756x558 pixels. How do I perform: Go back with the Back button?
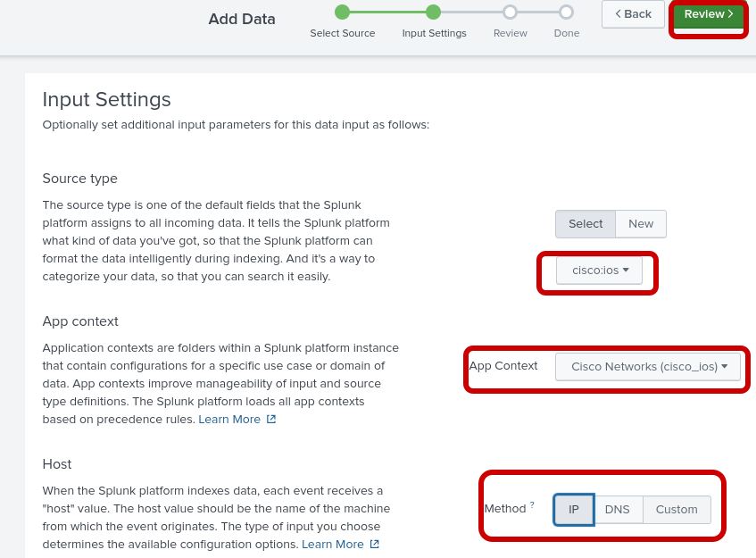[633, 14]
